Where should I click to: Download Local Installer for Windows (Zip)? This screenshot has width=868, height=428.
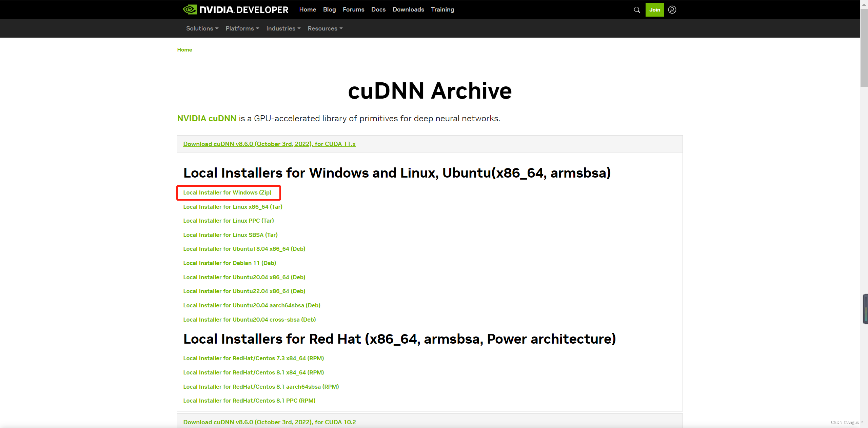coord(227,192)
